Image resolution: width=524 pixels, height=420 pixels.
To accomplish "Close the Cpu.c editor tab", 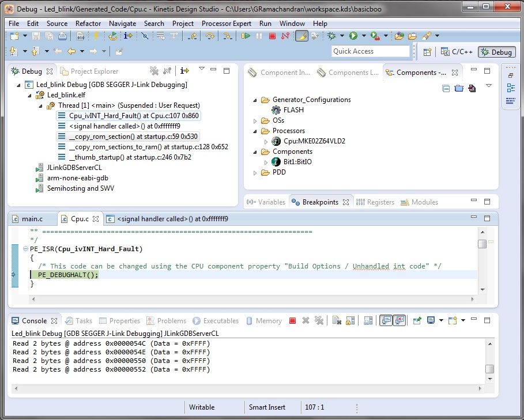I will point(96,219).
